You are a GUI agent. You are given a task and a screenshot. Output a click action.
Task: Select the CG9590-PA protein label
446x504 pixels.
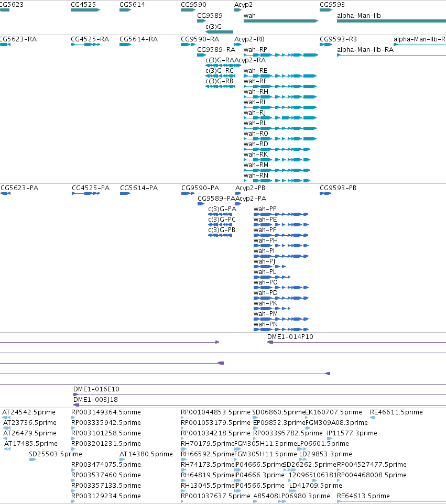[x=200, y=188]
